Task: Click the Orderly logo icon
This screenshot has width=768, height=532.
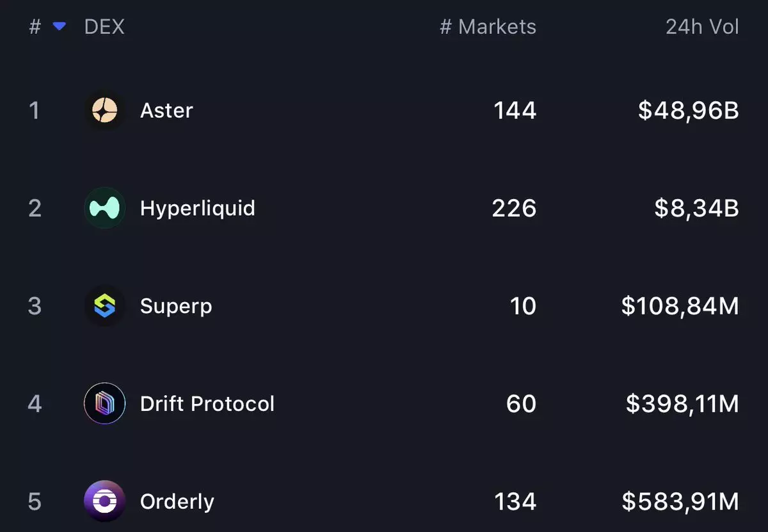Action: (x=104, y=501)
